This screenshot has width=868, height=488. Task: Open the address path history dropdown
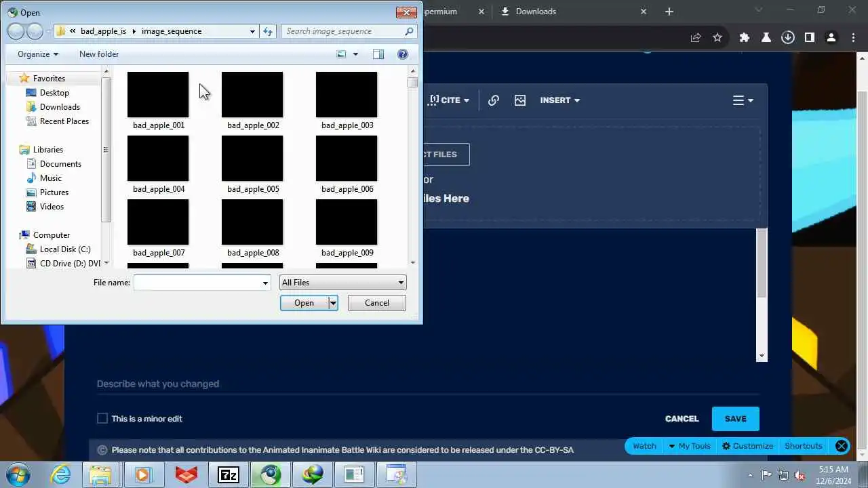[252, 31]
